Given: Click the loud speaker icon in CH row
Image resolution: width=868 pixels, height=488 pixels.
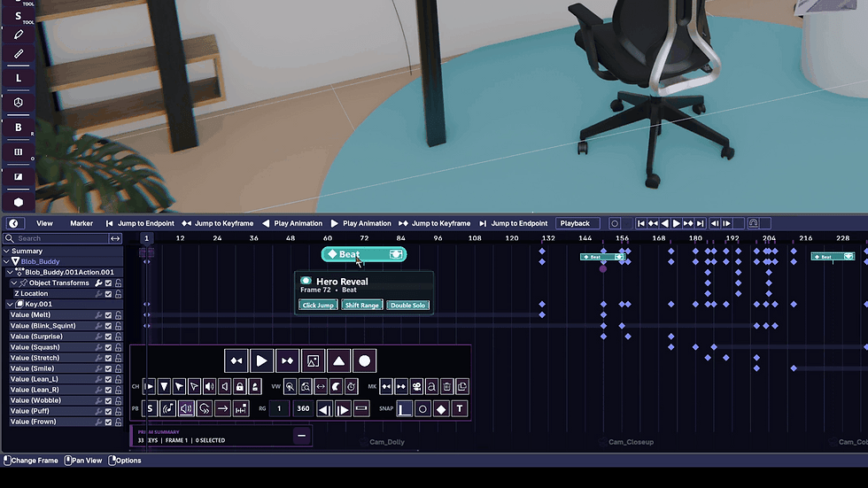Looking at the screenshot, I should click(x=209, y=386).
